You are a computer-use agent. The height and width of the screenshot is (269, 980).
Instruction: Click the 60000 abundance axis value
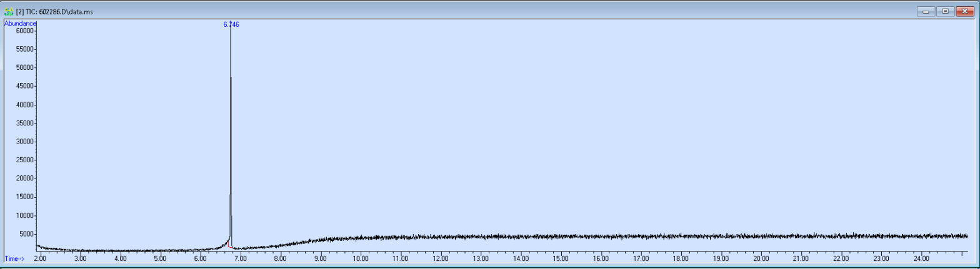pos(24,30)
